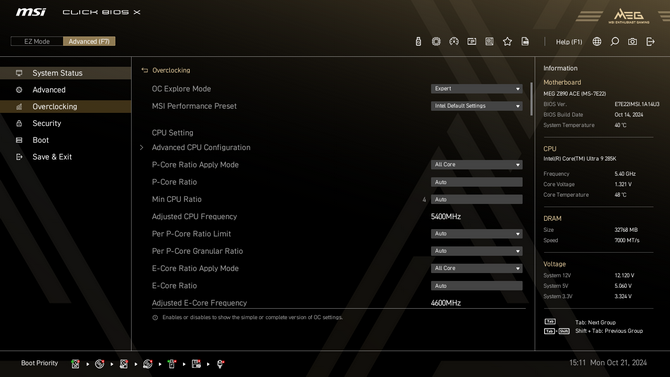
Task: Click the info icon beside the help description
Action: click(155, 318)
